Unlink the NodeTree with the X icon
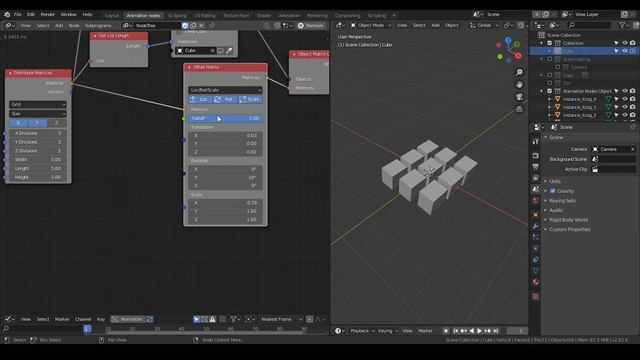The width and height of the screenshot is (640, 360). [201, 25]
